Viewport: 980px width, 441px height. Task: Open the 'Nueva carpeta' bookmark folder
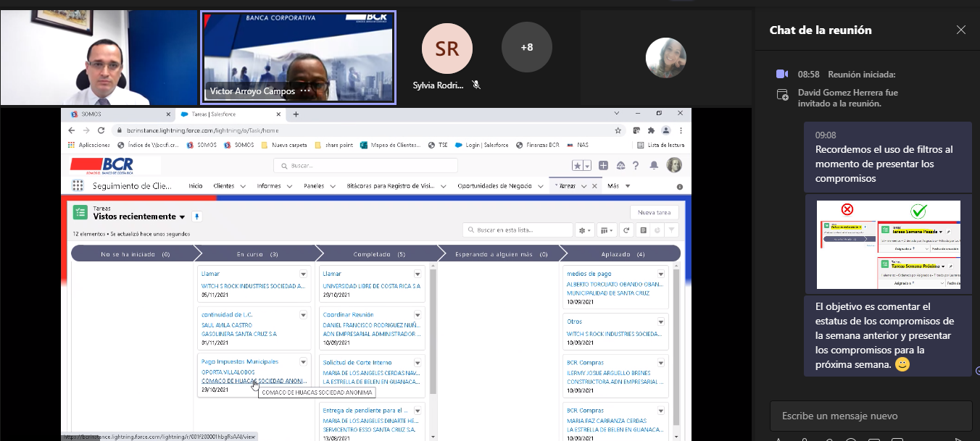coord(286,145)
